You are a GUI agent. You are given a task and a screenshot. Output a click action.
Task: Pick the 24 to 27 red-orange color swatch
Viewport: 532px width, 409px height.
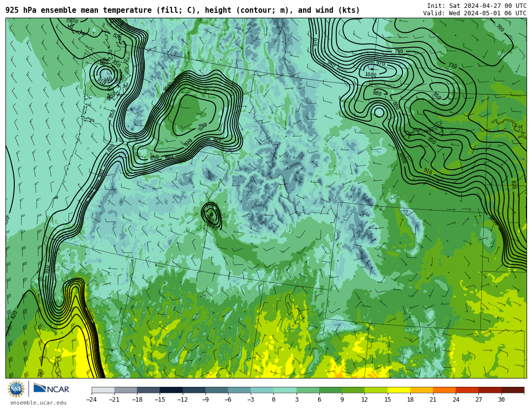[x=467, y=390]
